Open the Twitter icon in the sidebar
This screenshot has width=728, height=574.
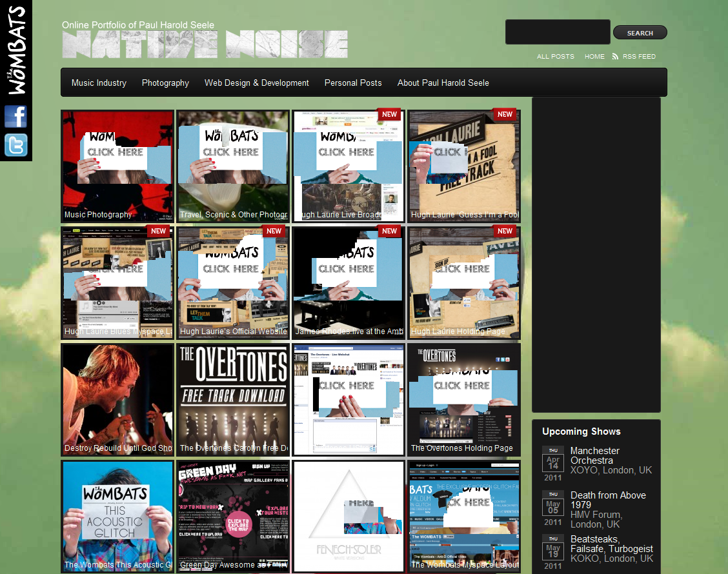(x=15, y=144)
